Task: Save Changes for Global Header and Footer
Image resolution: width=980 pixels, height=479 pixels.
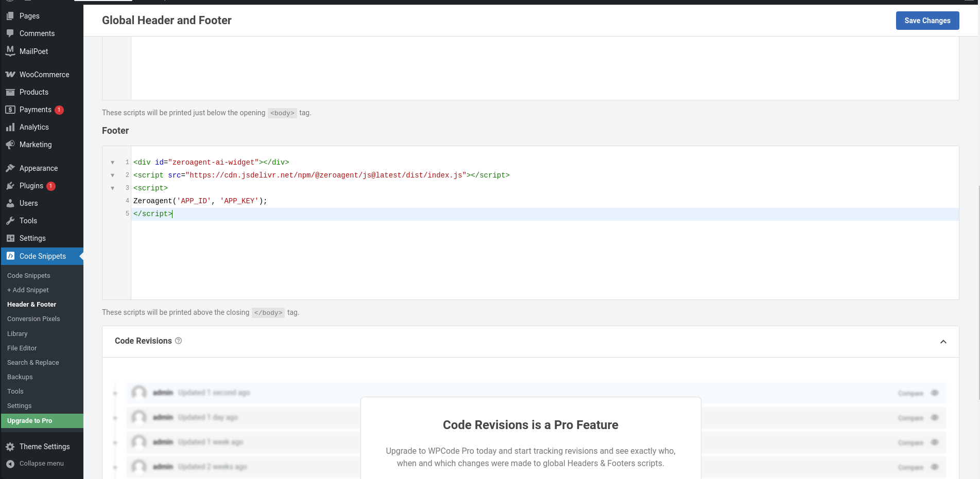Action: (927, 21)
